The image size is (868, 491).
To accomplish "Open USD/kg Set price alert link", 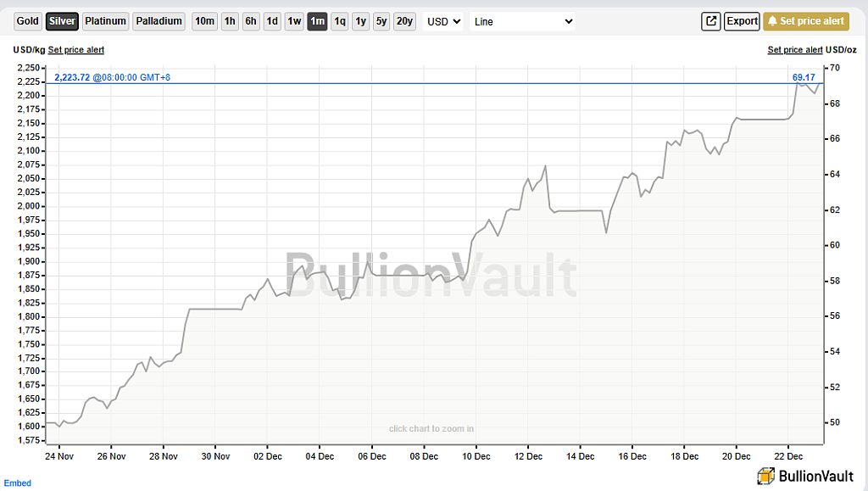I will tap(75, 50).
